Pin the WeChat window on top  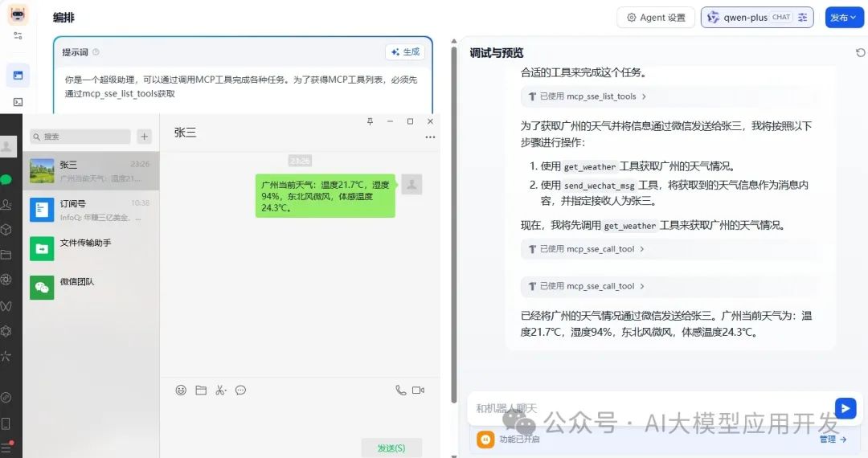(370, 121)
